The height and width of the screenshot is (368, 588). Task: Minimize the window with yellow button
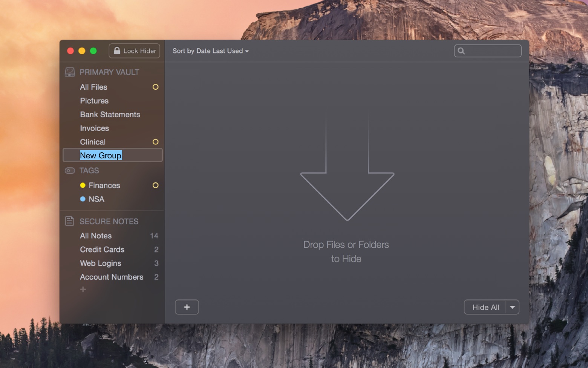pos(82,51)
